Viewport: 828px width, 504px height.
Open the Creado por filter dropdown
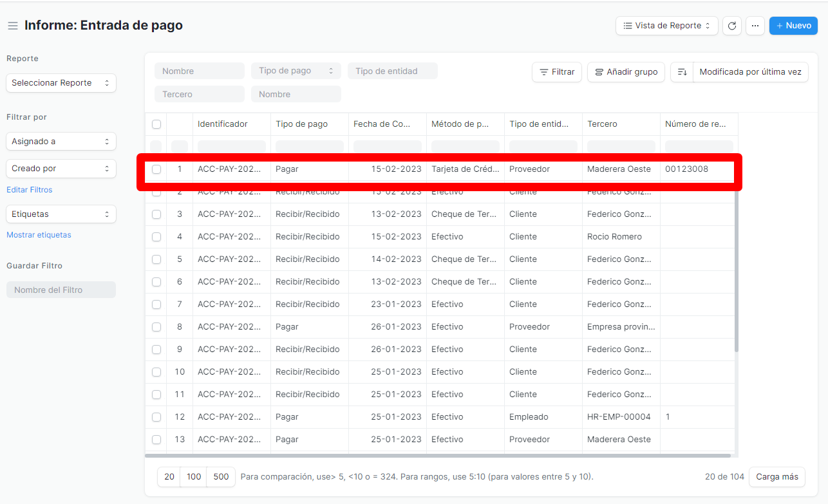pyautogui.click(x=61, y=169)
